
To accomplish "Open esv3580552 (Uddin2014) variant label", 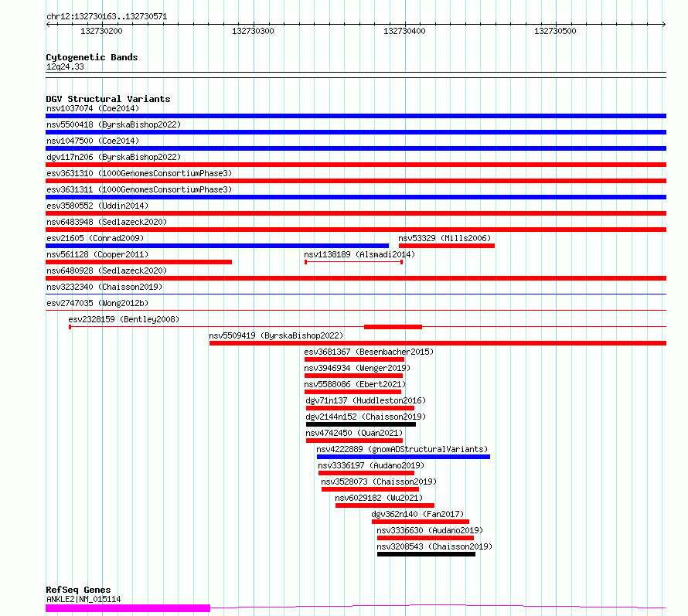I will pos(97,206).
